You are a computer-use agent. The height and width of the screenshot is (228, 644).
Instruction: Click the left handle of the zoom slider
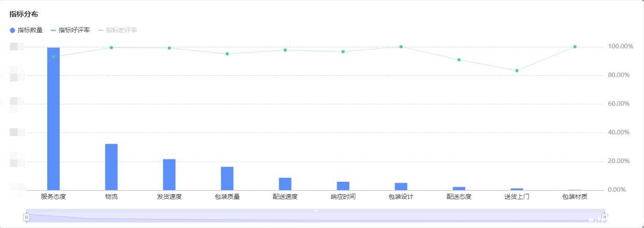(x=26, y=217)
